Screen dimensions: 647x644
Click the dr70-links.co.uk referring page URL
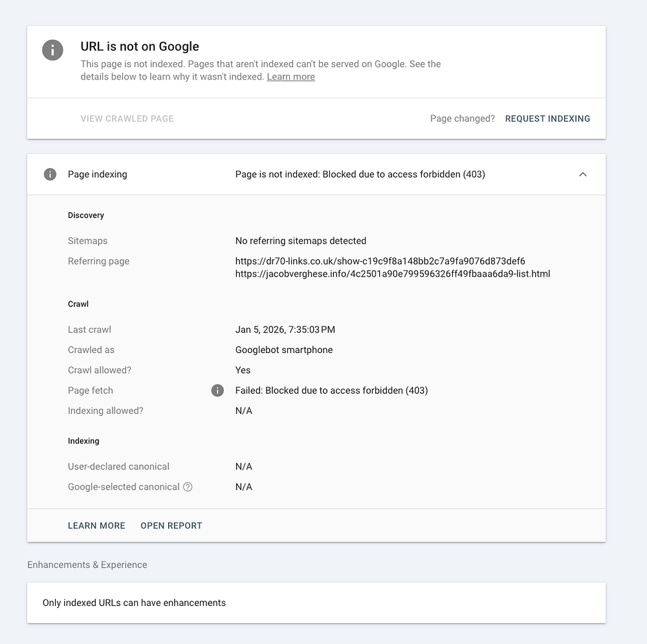[x=380, y=261]
